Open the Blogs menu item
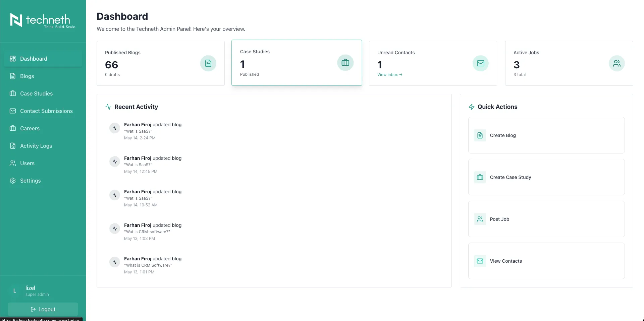Image resolution: width=644 pixels, height=321 pixels. 43,76
